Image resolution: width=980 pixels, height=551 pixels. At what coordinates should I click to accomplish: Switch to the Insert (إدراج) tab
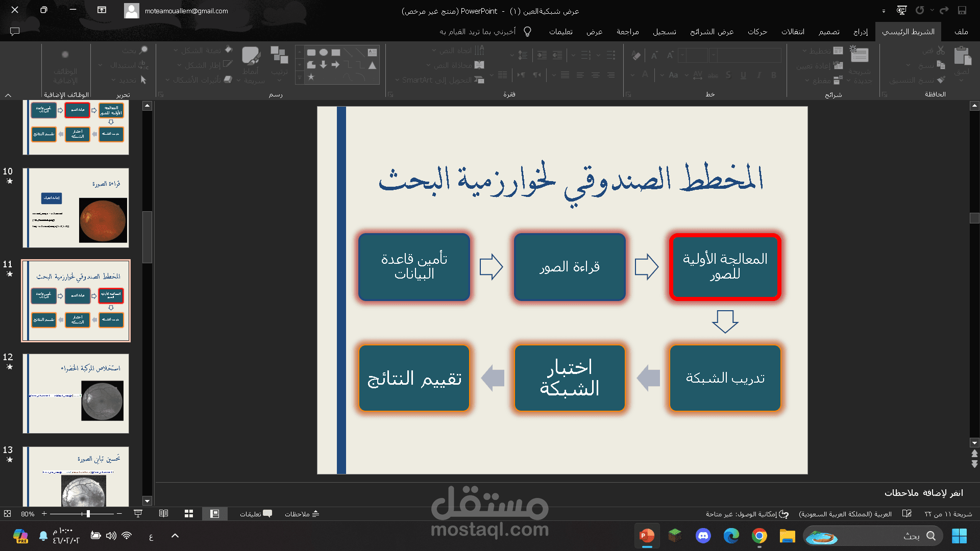[861, 32]
